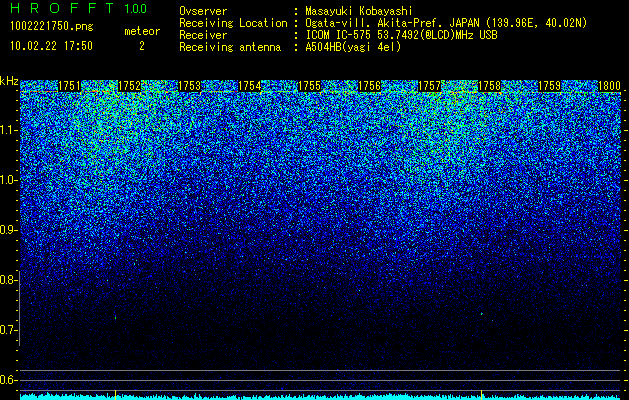This screenshot has height=400, width=629.
Task: Click the kHz axis unit label
Action: click(9, 81)
